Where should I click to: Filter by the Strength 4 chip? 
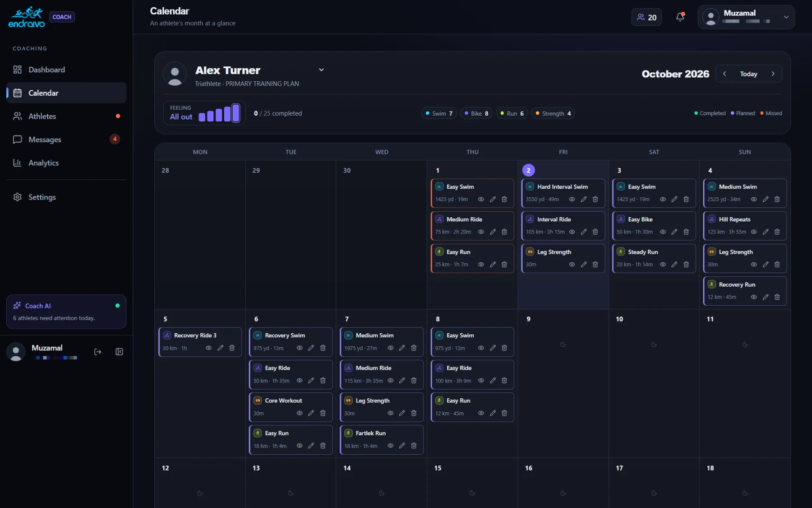pos(553,113)
